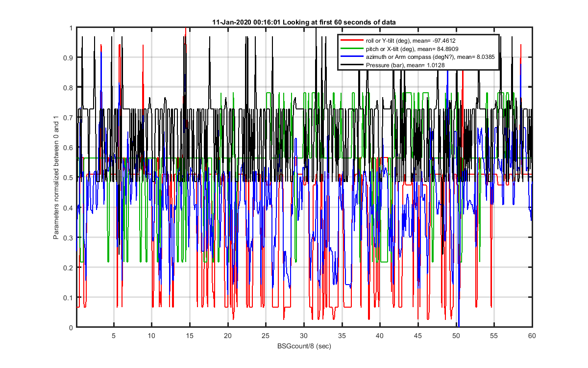The image size is (588, 368).
Task: Click x-axis tick label 55
Action: tap(493, 335)
